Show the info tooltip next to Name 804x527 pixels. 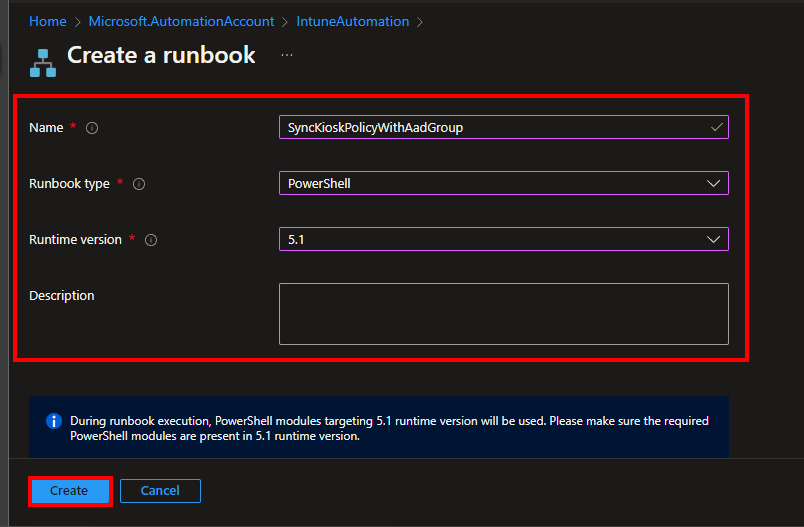click(x=92, y=128)
